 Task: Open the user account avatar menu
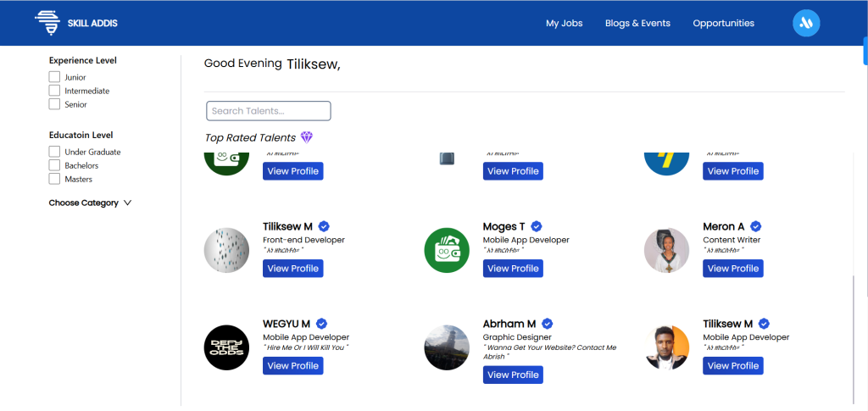(x=806, y=23)
